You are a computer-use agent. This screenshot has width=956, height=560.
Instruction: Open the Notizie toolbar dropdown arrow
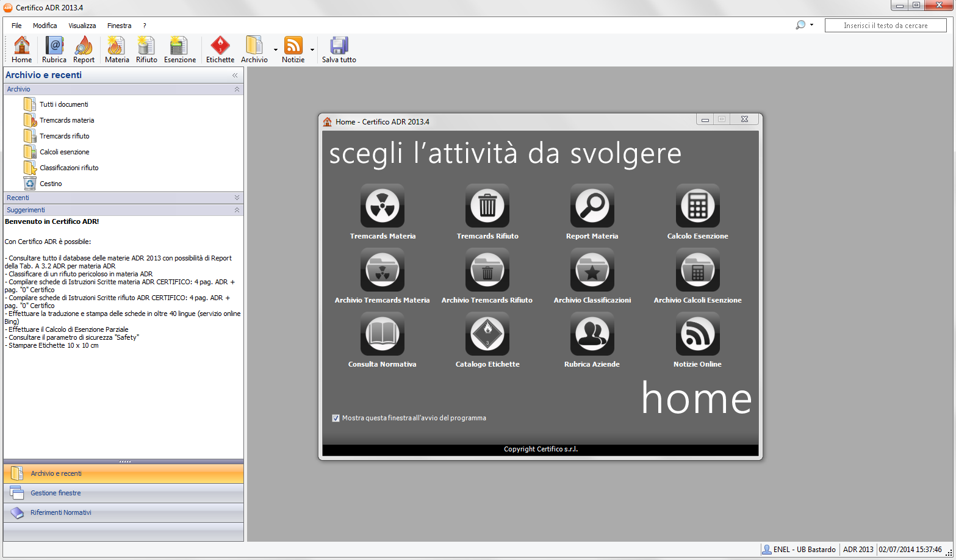pyautogui.click(x=312, y=50)
